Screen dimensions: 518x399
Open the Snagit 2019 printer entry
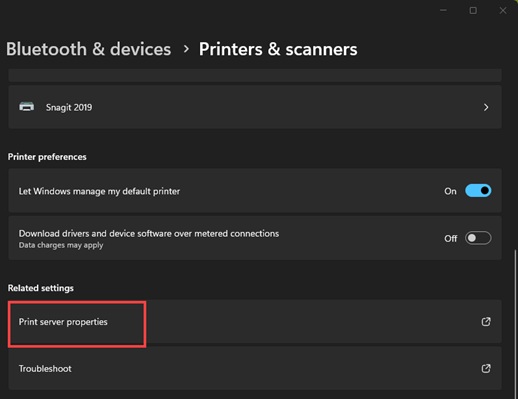click(255, 107)
